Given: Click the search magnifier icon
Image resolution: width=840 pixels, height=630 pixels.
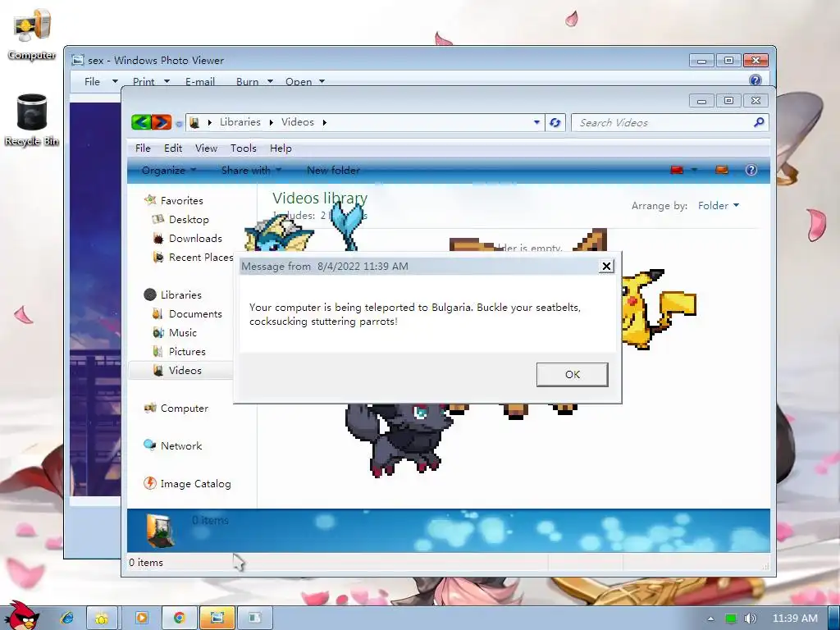Looking at the screenshot, I should coord(759,123).
